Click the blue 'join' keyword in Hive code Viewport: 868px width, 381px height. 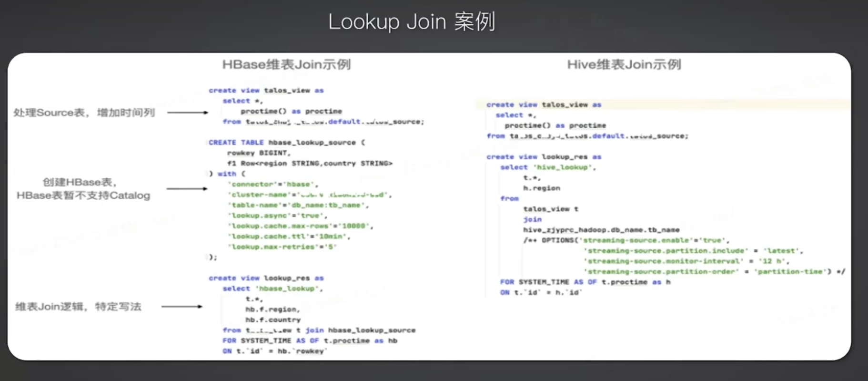(x=532, y=219)
